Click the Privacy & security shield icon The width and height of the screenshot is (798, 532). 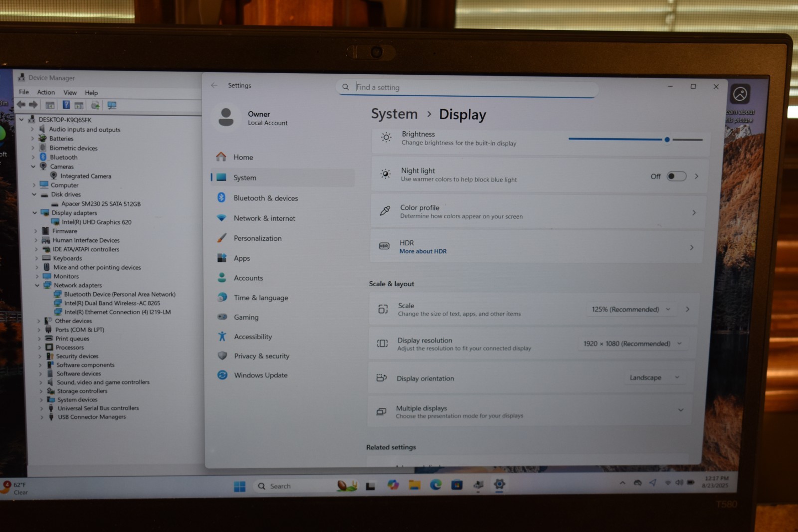click(222, 355)
